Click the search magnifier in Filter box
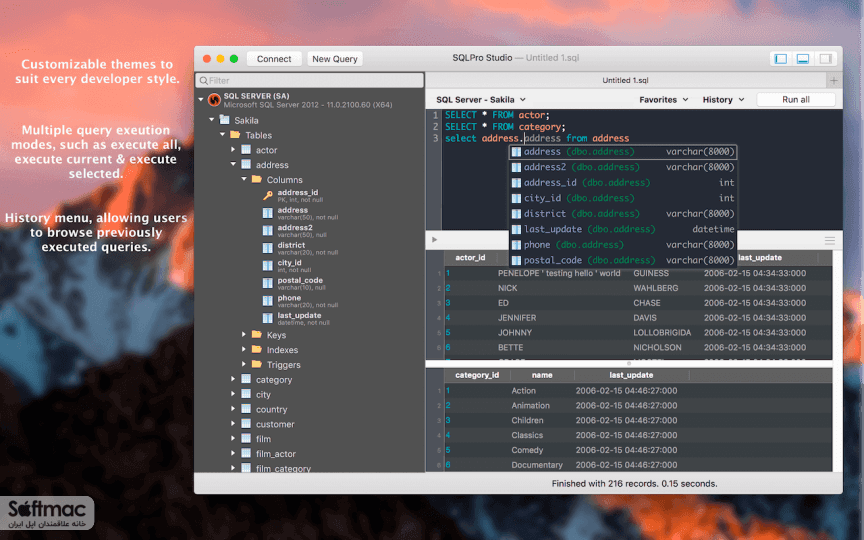The width and height of the screenshot is (864, 540). [x=204, y=80]
